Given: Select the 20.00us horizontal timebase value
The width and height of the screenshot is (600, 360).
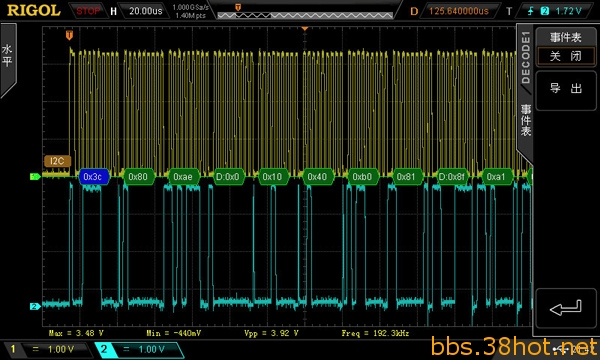Looking at the screenshot, I should [x=145, y=11].
